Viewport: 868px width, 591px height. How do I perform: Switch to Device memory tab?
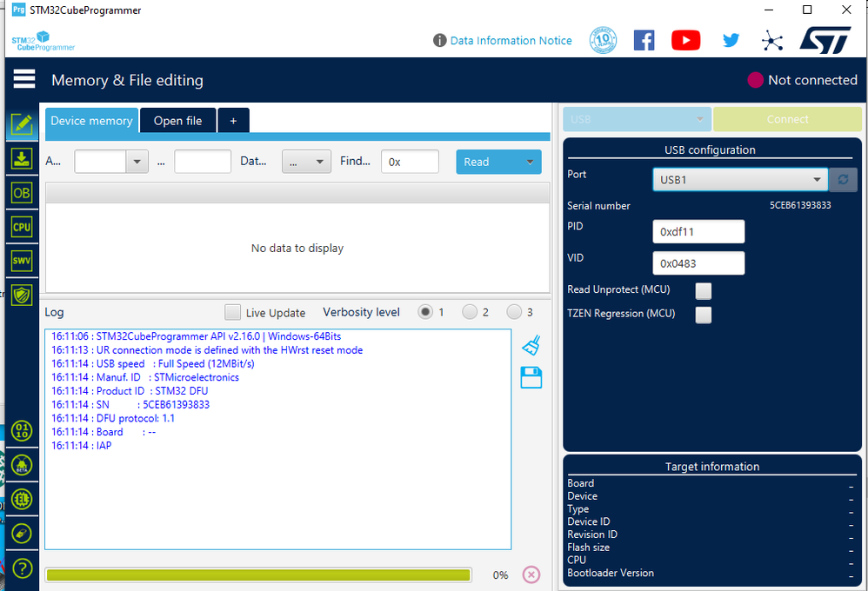click(x=91, y=121)
